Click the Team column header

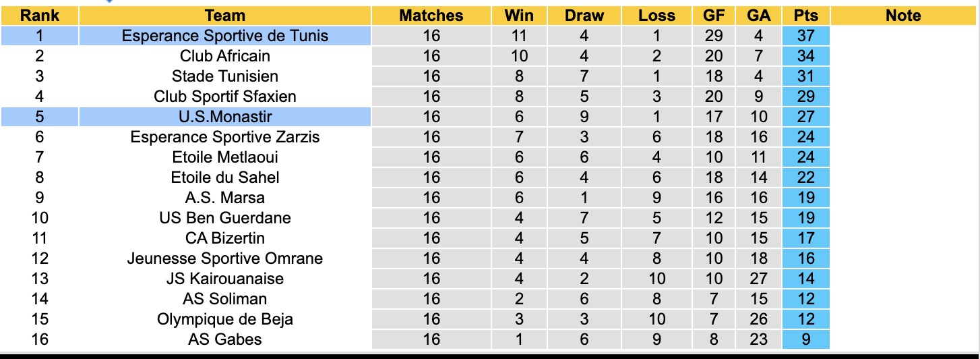pyautogui.click(x=225, y=16)
